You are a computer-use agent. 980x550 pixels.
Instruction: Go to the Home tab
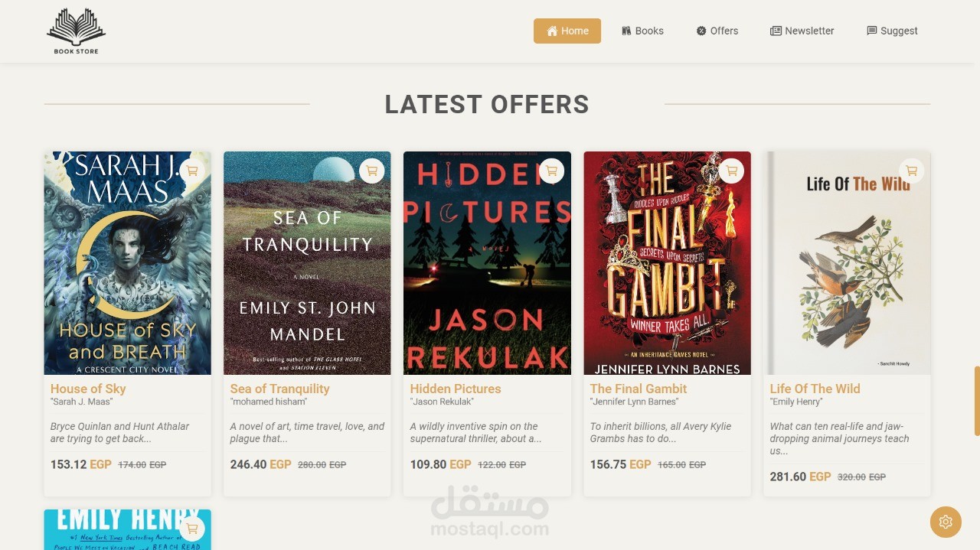(x=567, y=31)
